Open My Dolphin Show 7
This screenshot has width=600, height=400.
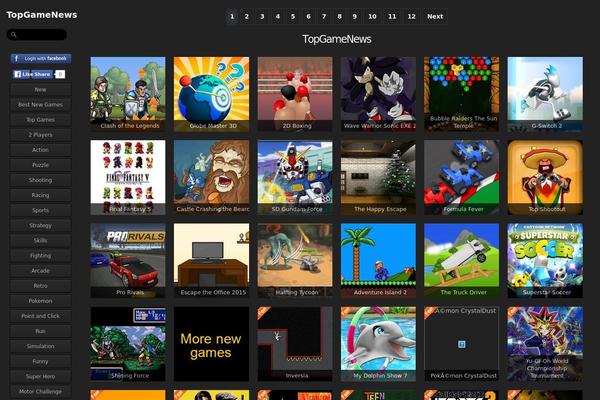pyautogui.click(x=378, y=344)
